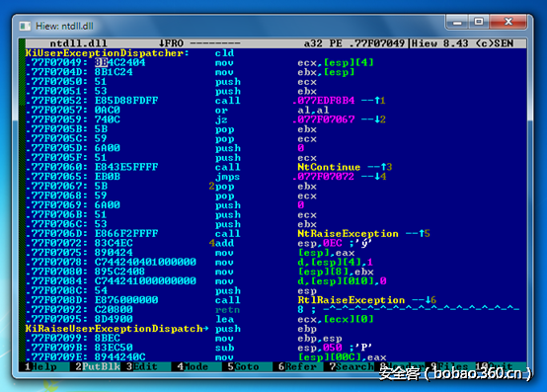This screenshot has width=547, height=392.
Task: Open 6 Refer in the function bar
Action: tap(297, 367)
